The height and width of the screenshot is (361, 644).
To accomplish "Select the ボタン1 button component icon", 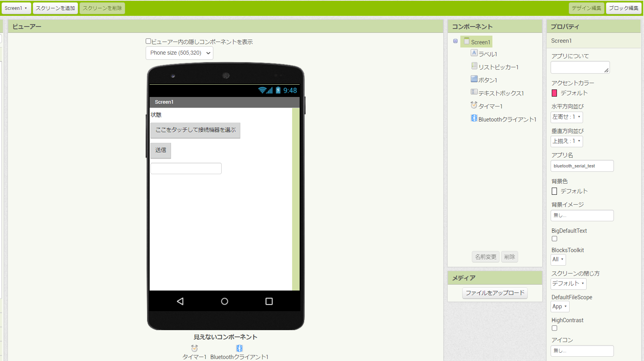I will [x=474, y=79].
